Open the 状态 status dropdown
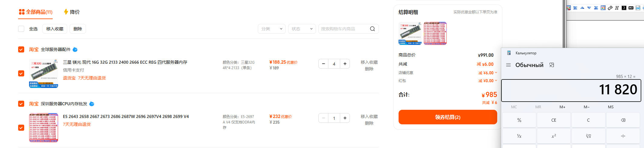 pyautogui.click(x=302, y=29)
